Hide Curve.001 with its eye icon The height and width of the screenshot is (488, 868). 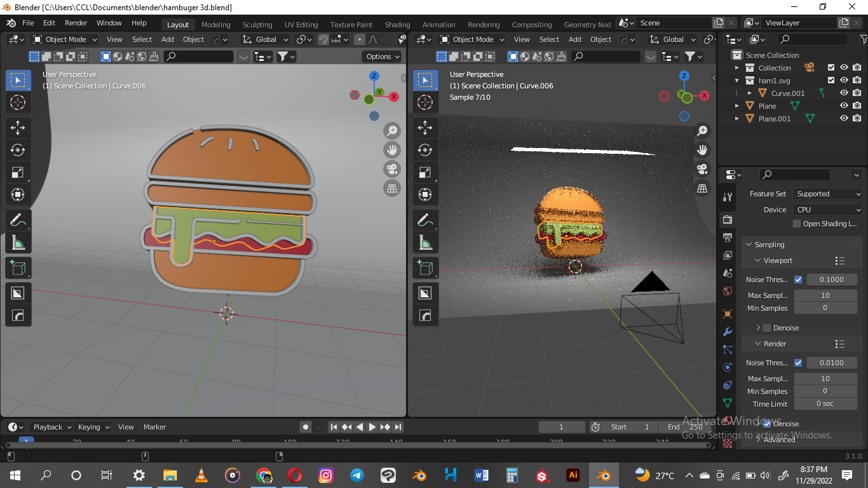click(844, 93)
